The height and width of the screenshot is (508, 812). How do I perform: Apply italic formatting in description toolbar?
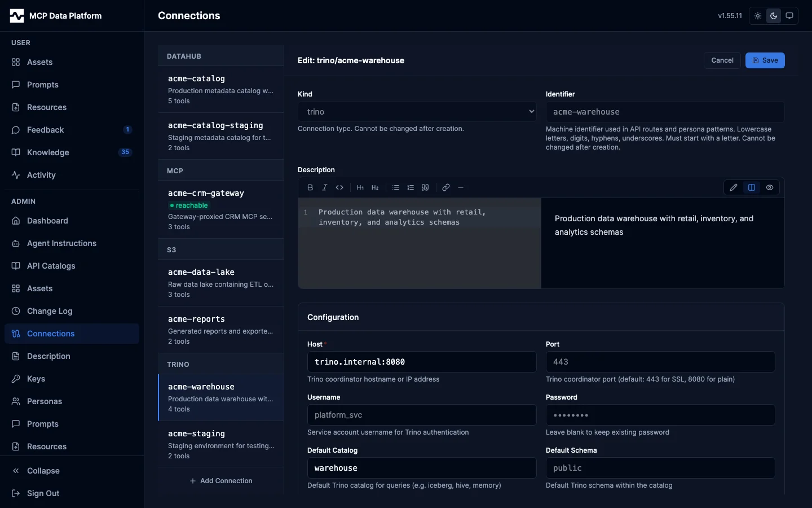pos(325,187)
